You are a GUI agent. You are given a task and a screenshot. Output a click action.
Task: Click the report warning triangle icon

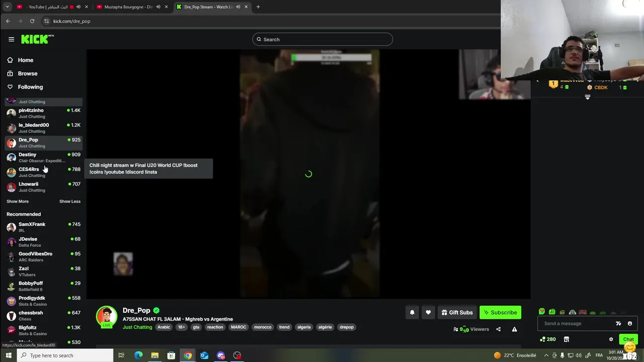point(514,329)
